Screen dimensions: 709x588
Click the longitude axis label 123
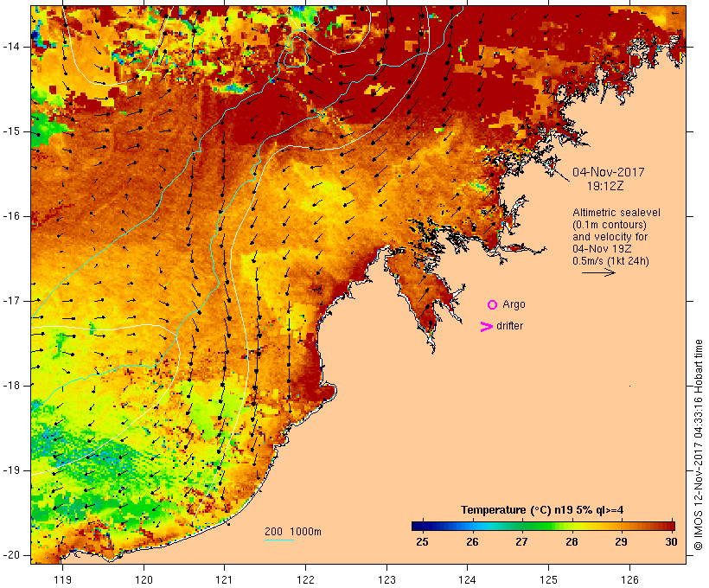tap(386, 579)
